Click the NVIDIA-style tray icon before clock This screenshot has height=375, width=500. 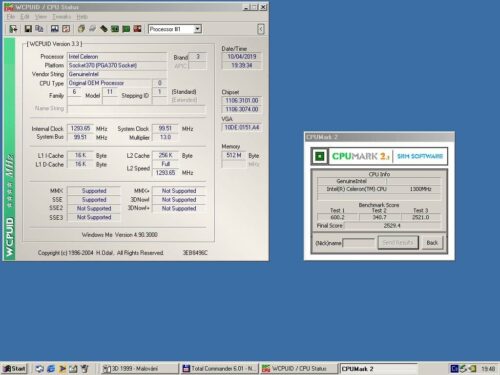[473, 369]
